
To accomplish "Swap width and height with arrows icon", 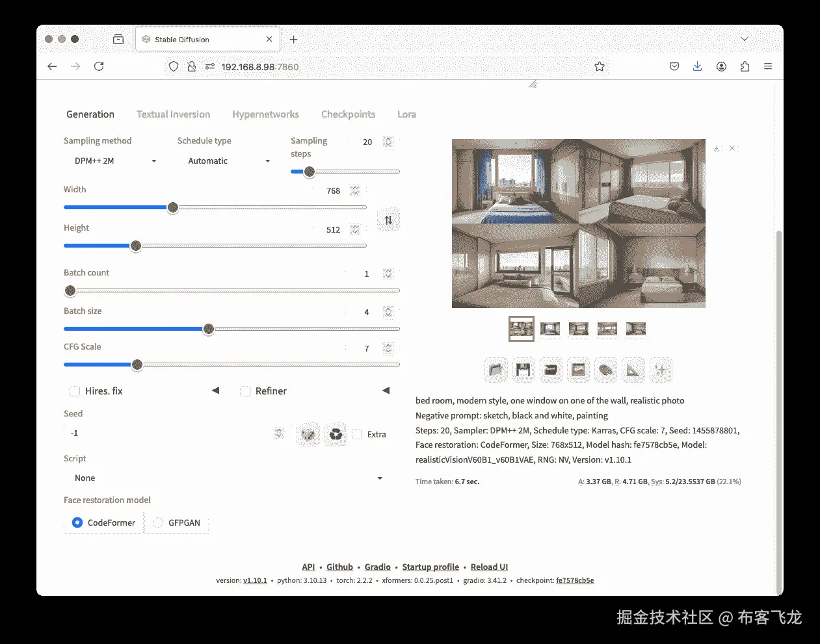I will click(x=388, y=220).
